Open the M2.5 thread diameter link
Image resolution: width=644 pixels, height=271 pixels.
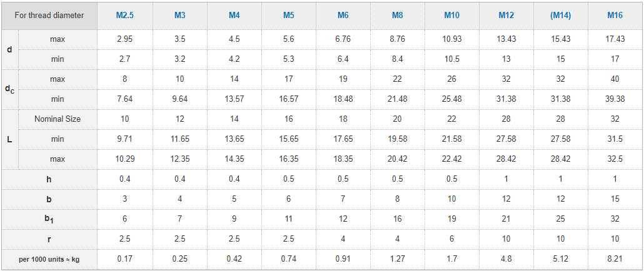click(126, 16)
